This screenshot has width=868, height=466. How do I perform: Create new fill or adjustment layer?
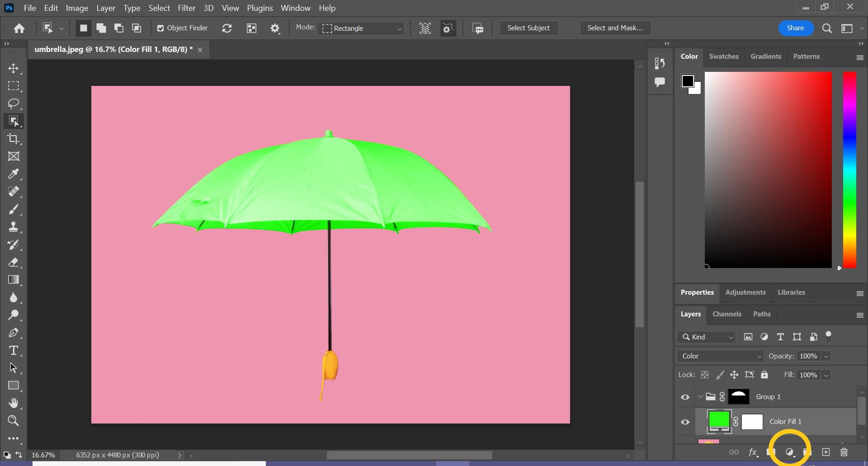pyautogui.click(x=789, y=452)
